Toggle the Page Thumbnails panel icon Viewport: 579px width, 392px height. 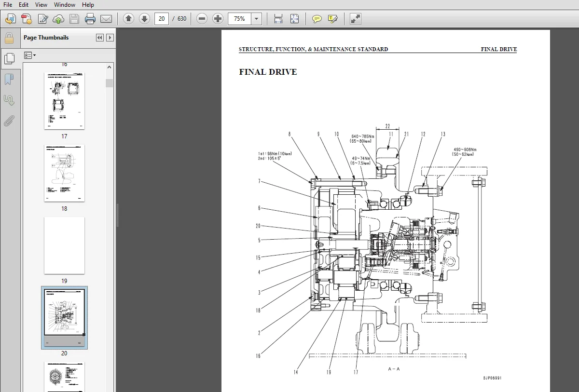[9, 58]
